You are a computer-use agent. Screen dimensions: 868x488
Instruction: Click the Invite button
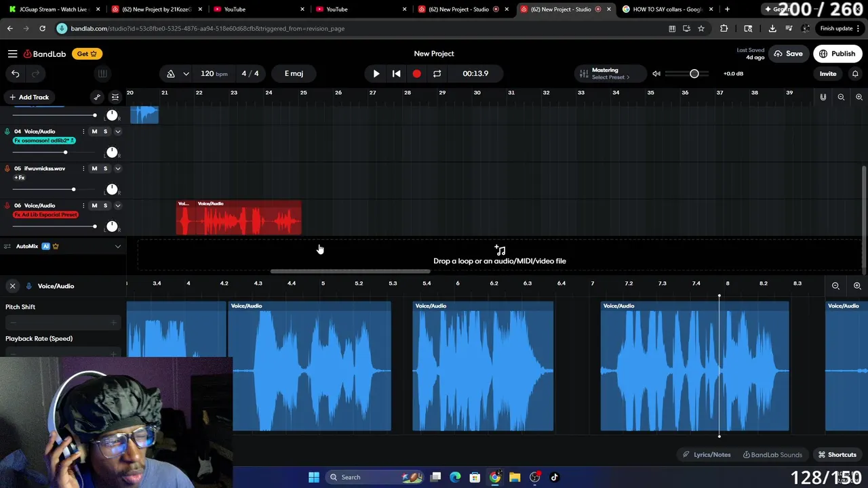(828, 73)
